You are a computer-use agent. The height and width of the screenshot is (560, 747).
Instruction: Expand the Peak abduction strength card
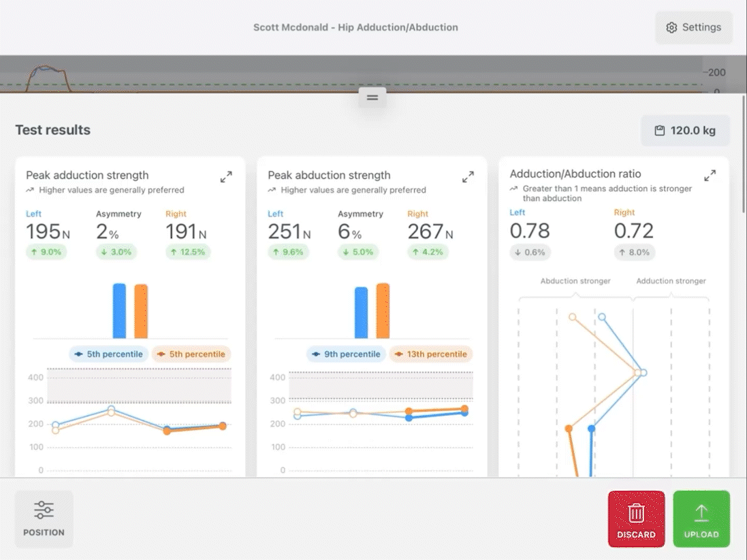(468, 177)
